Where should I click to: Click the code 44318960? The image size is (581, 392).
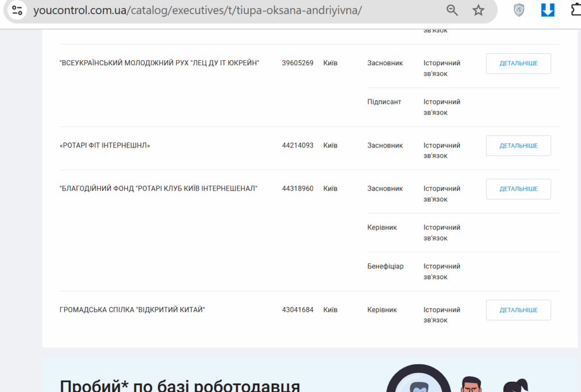(297, 188)
